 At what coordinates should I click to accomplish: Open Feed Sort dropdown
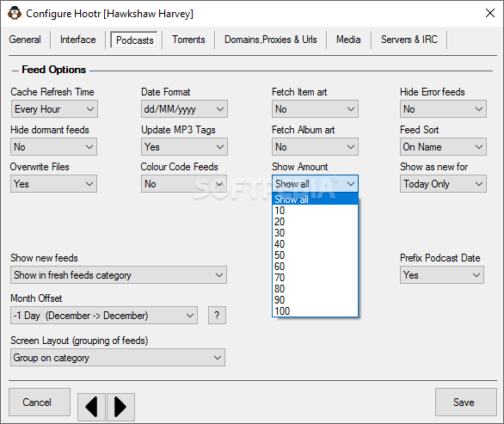click(443, 147)
